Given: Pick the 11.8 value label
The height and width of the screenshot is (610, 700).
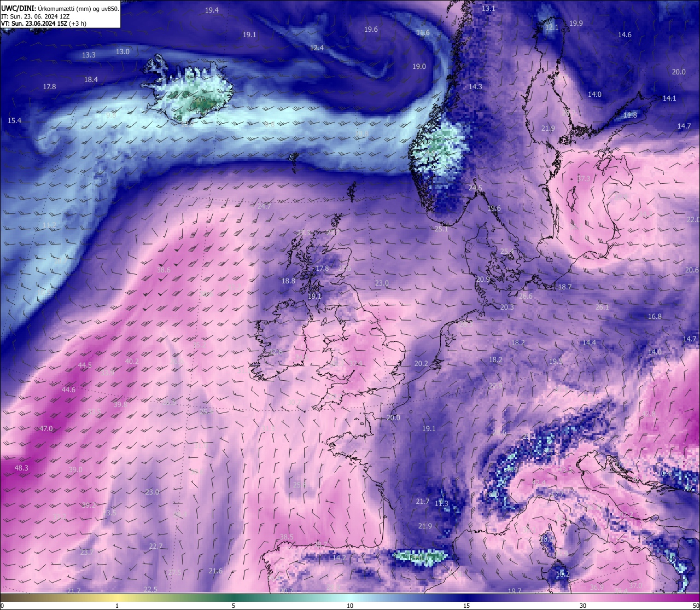Looking at the screenshot, I should pyautogui.click(x=630, y=115).
